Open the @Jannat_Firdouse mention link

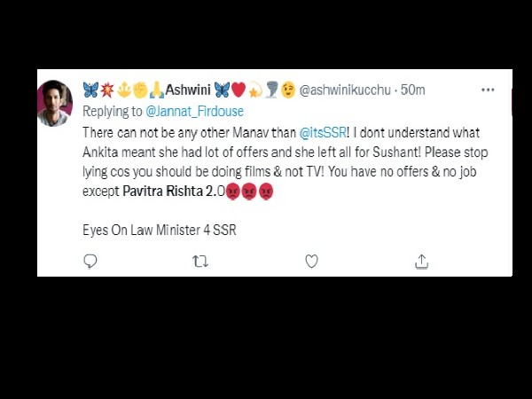click(194, 112)
